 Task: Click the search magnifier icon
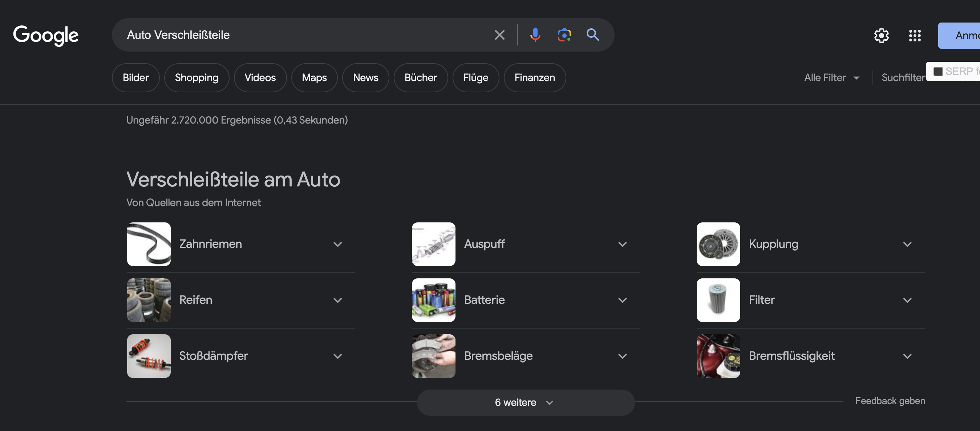tap(593, 35)
